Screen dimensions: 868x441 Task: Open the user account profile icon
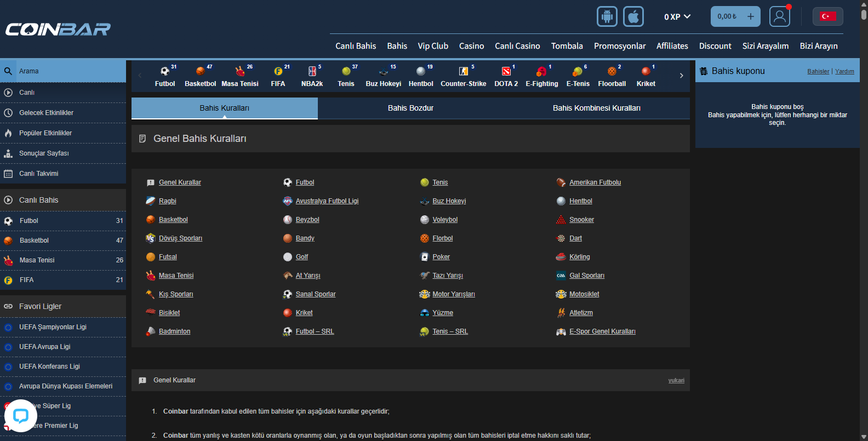click(779, 16)
